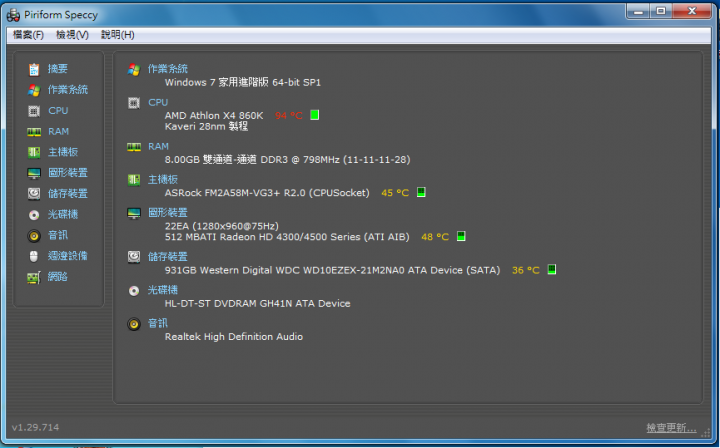The width and height of the screenshot is (720, 448).
Task: Click the motherboard icon in summary panel
Action: click(x=134, y=180)
